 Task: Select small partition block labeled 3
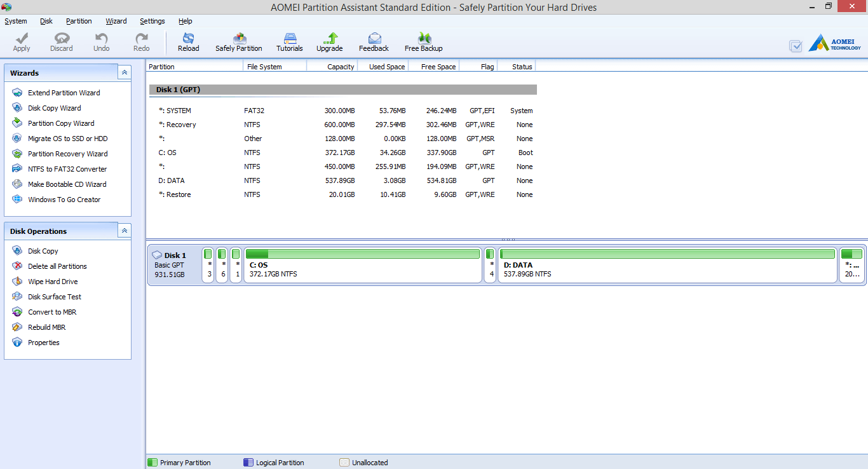click(x=208, y=264)
